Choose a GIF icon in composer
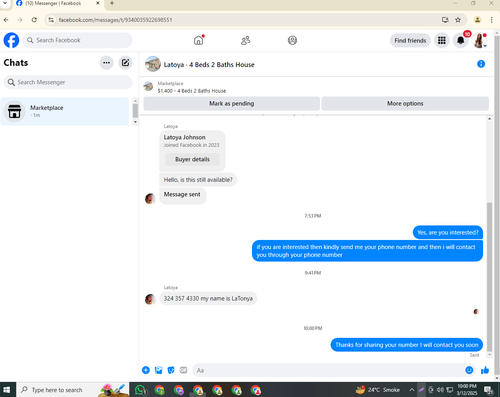The height and width of the screenshot is (397, 500). [183, 370]
